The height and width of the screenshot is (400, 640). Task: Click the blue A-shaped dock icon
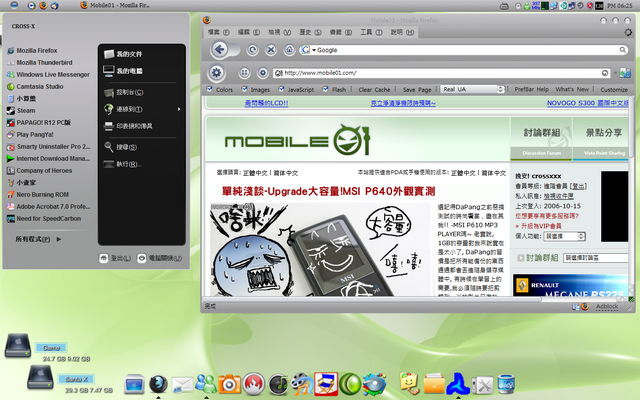[458, 384]
